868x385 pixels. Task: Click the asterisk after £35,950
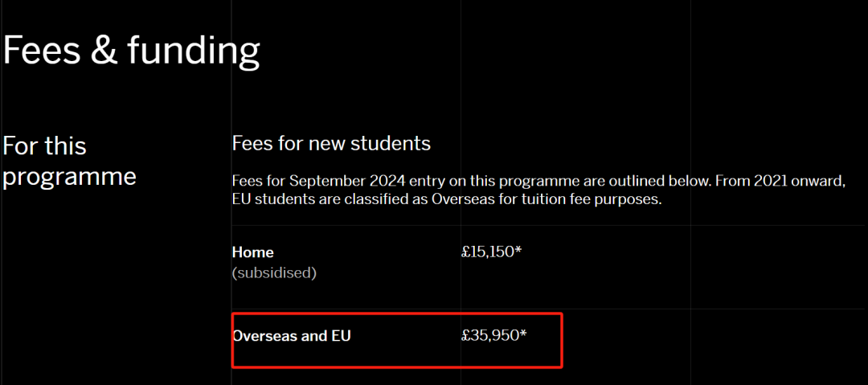(523, 334)
